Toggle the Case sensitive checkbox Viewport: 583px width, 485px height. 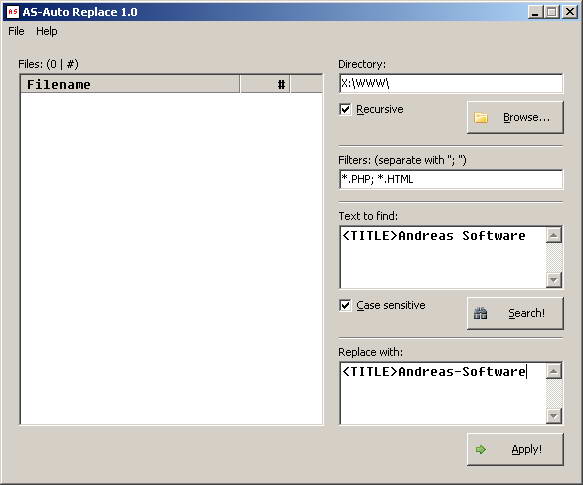pos(345,305)
